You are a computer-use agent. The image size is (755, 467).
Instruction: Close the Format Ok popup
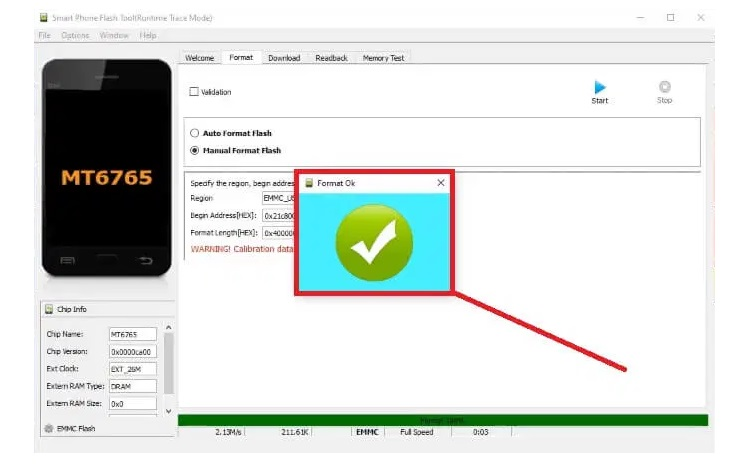point(441,183)
